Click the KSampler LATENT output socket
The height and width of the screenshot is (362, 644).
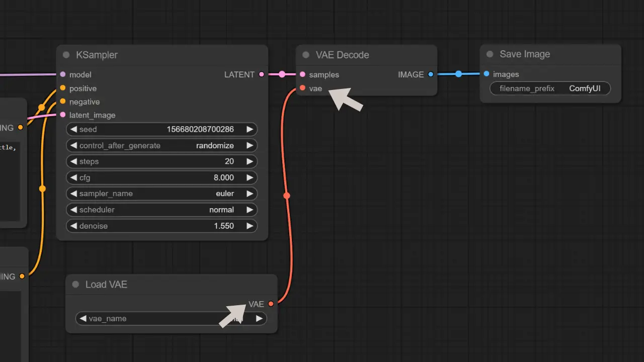pyautogui.click(x=261, y=74)
